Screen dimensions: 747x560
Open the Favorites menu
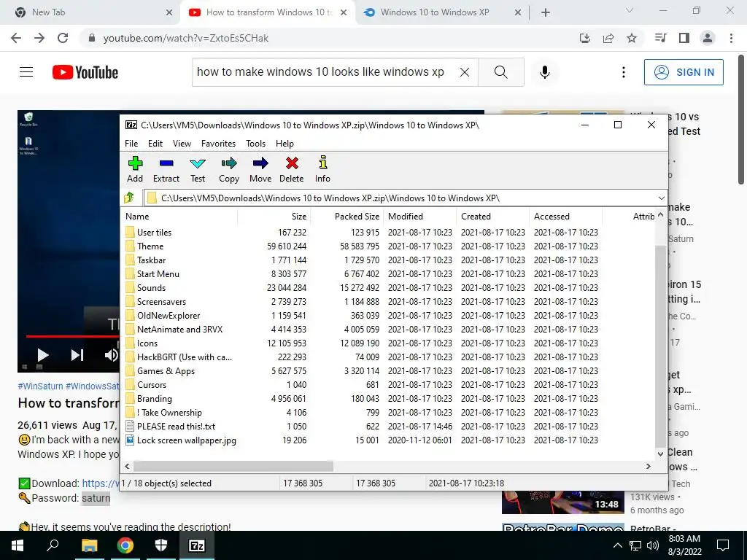click(218, 144)
